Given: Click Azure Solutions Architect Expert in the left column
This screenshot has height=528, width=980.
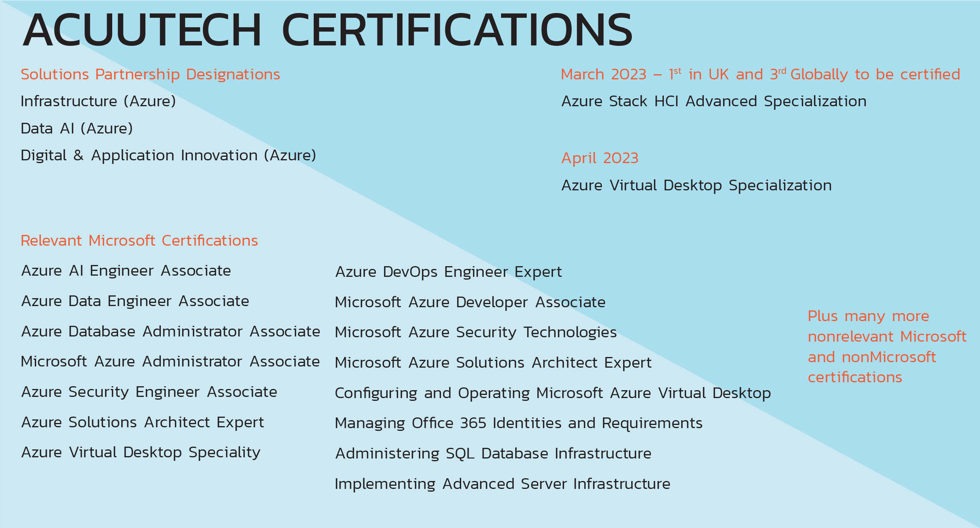Looking at the screenshot, I should [x=143, y=423].
